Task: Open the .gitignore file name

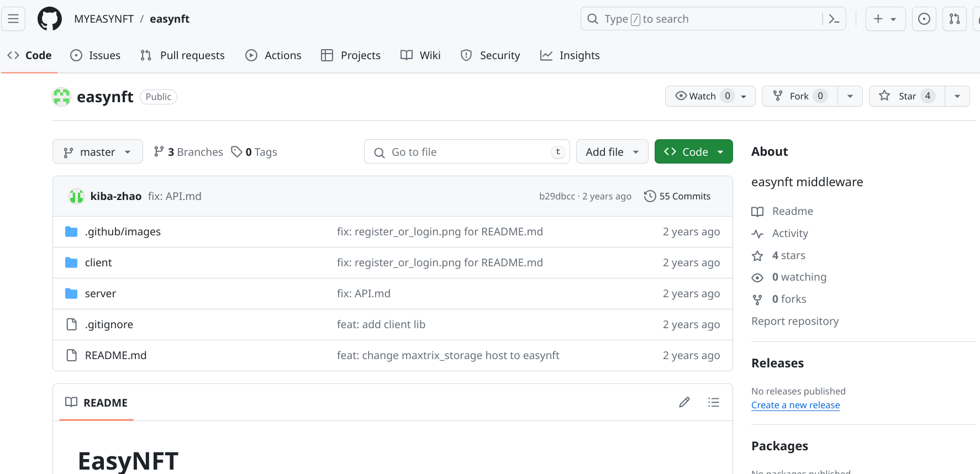Action: click(x=109, y=324)
